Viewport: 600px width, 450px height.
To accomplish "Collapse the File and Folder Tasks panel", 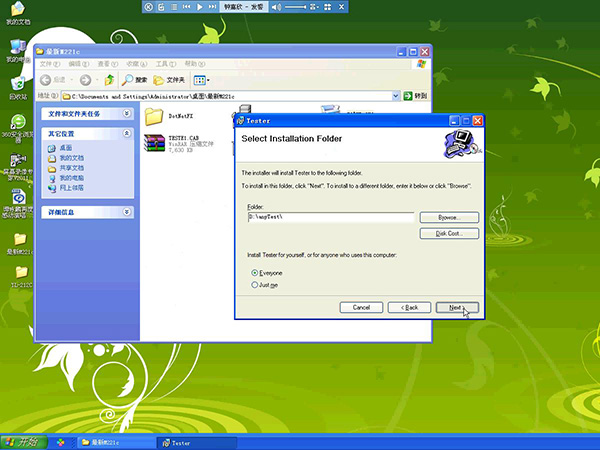I will click(x=127, y=113).
